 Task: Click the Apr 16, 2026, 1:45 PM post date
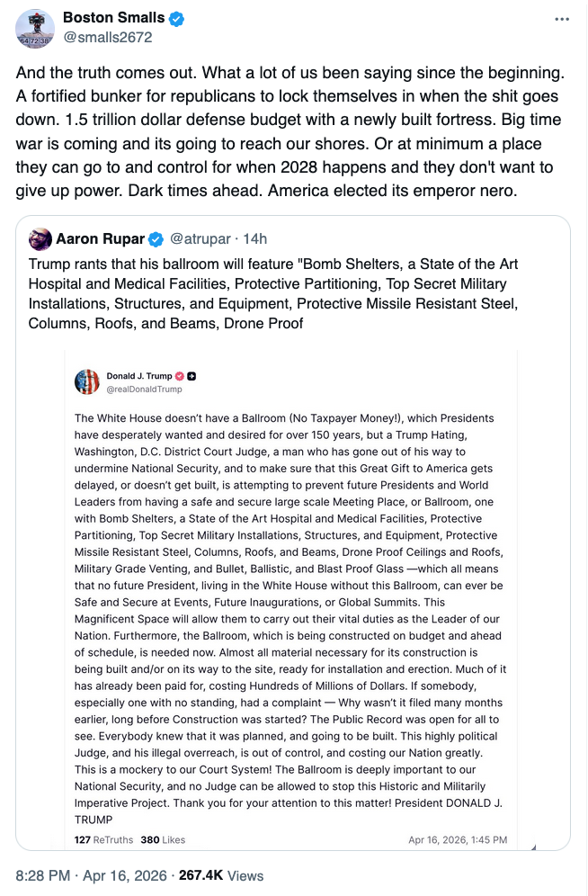click(458, 839)
